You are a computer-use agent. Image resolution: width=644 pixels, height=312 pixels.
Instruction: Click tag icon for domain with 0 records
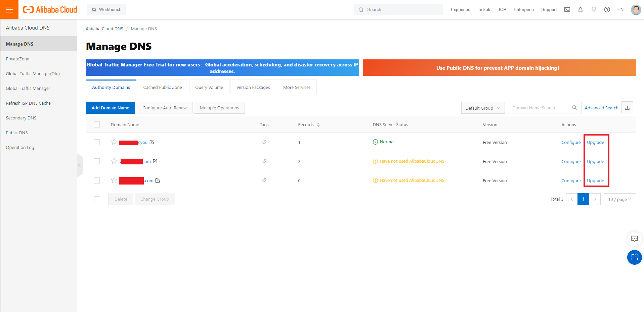[264, 180]
